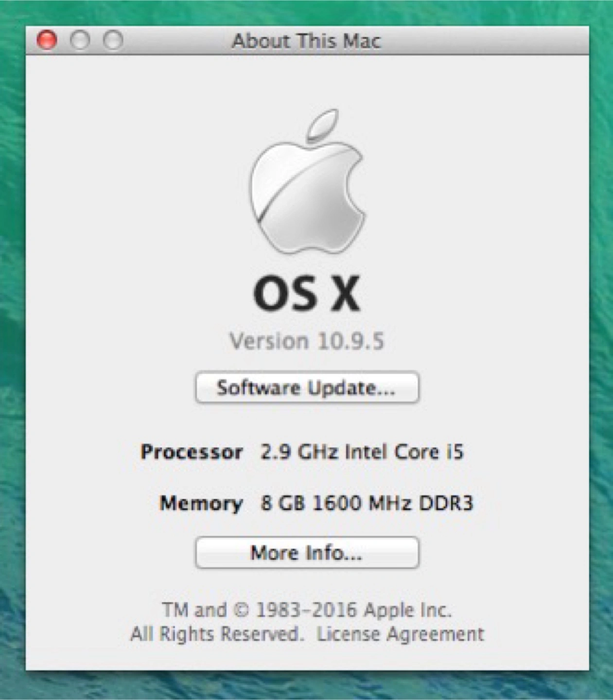This screenshot has height=700, width=613.
Task: Click the OS X heading
Action: click(x=307, y=293)
